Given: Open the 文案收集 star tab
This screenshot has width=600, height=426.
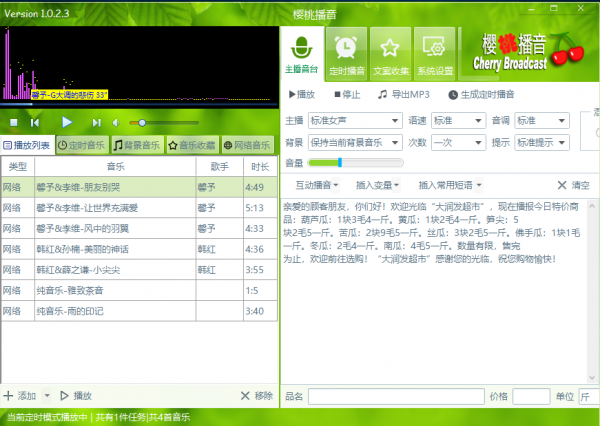Looking at the screenshot, I should (391, 54).
